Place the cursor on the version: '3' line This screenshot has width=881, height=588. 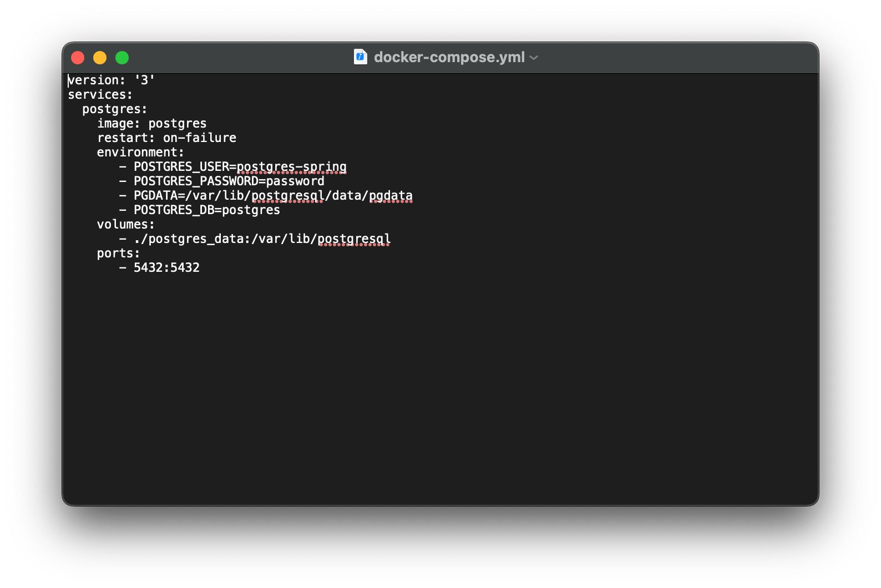pyautogui.click(x=111, y=79)
